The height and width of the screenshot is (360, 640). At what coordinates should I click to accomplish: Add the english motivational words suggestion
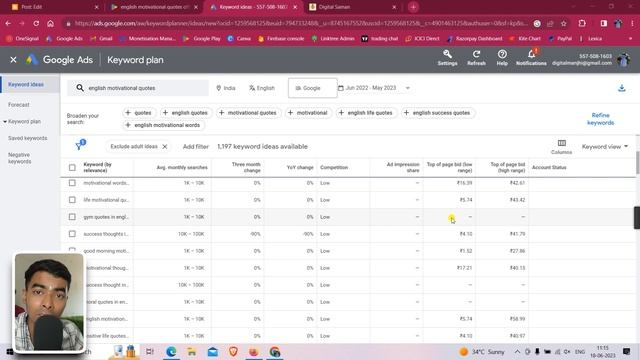click(163, 125)
